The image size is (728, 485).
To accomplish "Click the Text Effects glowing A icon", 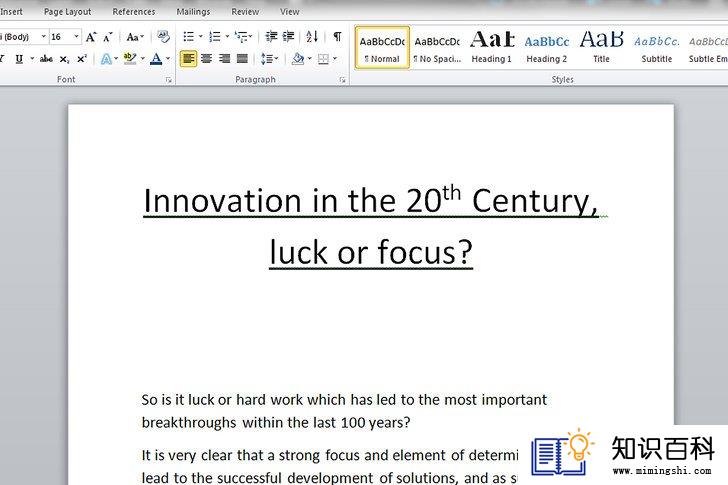I will [x=106, y=59].
